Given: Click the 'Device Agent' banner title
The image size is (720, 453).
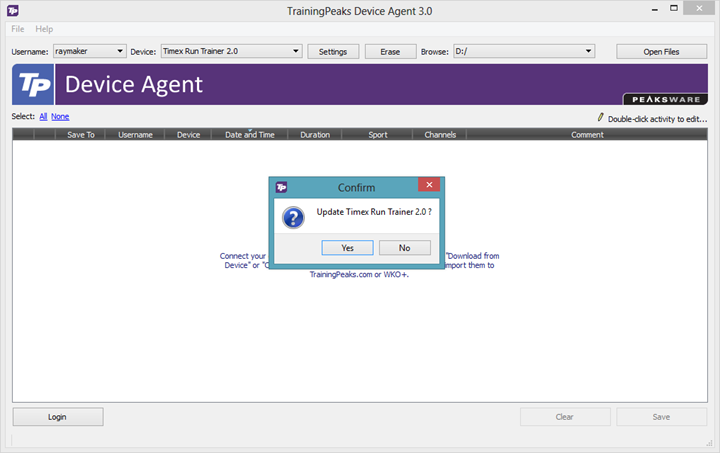Looking at the screenshot, I should pyautogui.click(x=134, y=84).
